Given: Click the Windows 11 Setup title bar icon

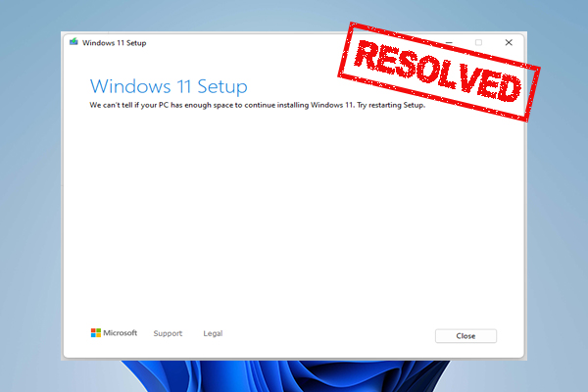Looking at the screenshot, I should [73, 42].
